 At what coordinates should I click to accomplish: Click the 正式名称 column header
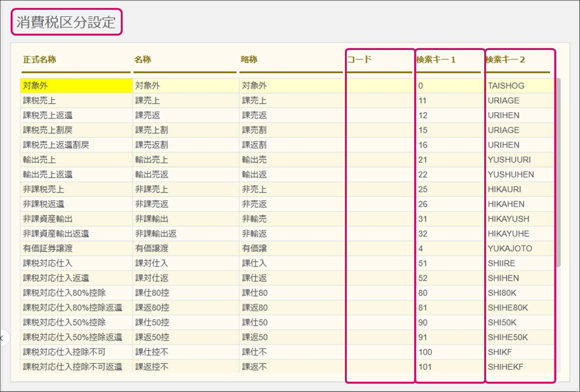click(x=39, y=60)
